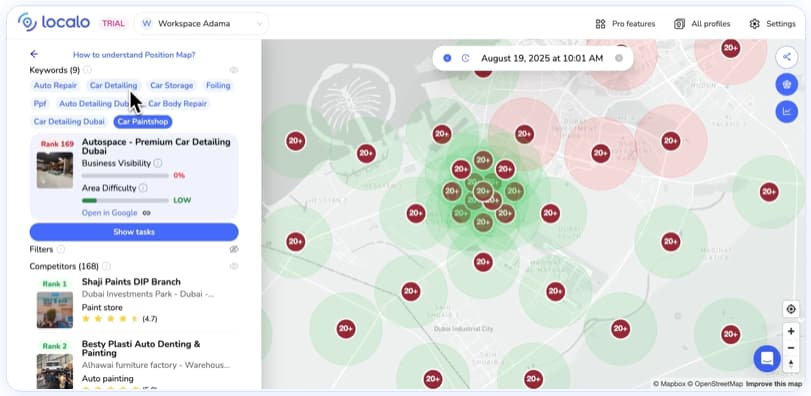Click the Rank 169 badge
Screen dimensions: 811x396
(x=57, y=144)
